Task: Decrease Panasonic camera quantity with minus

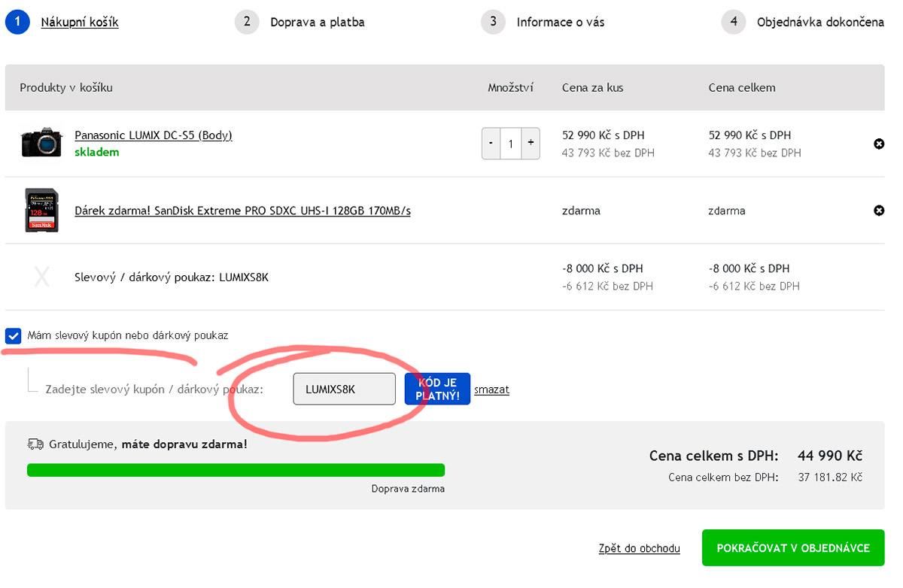Action: click(x=491, y=143)
